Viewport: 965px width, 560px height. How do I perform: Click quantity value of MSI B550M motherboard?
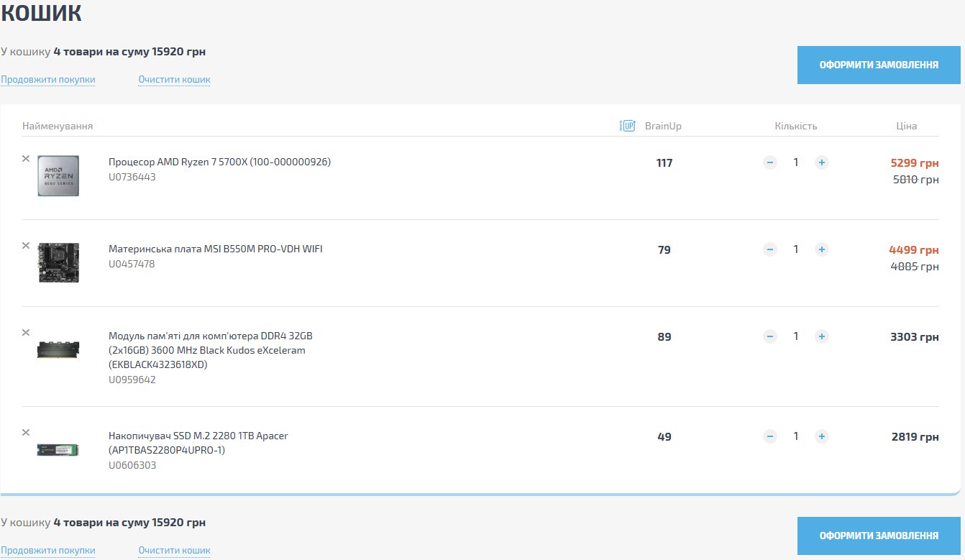coord(796,249)
